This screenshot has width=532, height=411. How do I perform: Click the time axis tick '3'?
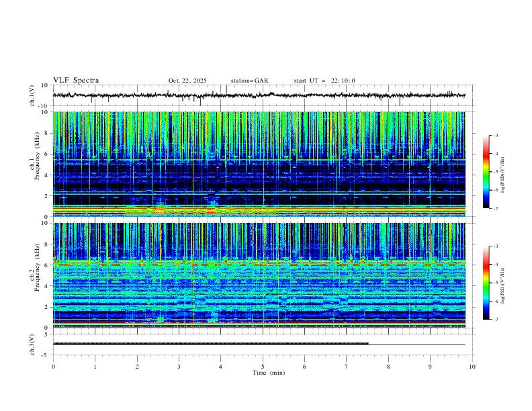coord(179,367)
